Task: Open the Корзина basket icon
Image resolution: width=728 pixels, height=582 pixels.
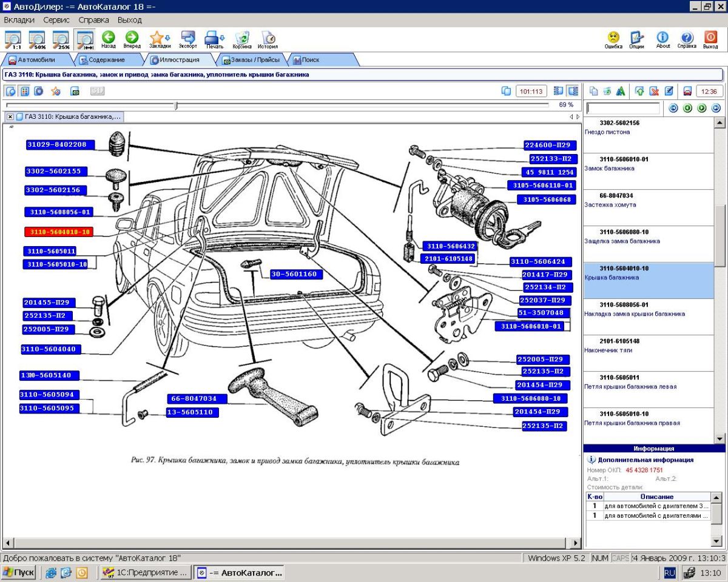Action: pyautogui.click(x=242, y=38)
